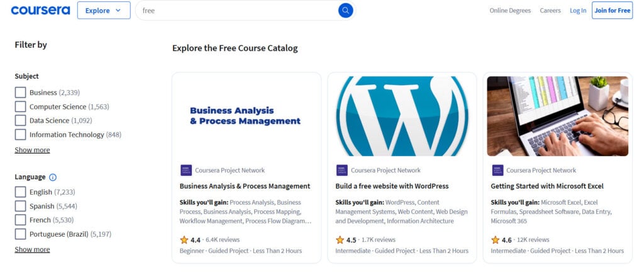The width and height of the screenshot is (644, 272).
Task: Click Coursera Project Network icon on WordPress card
Action: coord(341,170)
